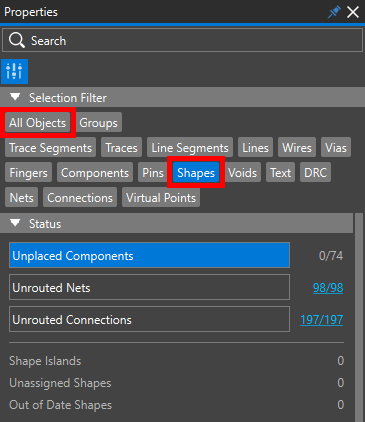The image size is (365, 422).
Task: Select the Unplaced Components status row
Action: 149,255
